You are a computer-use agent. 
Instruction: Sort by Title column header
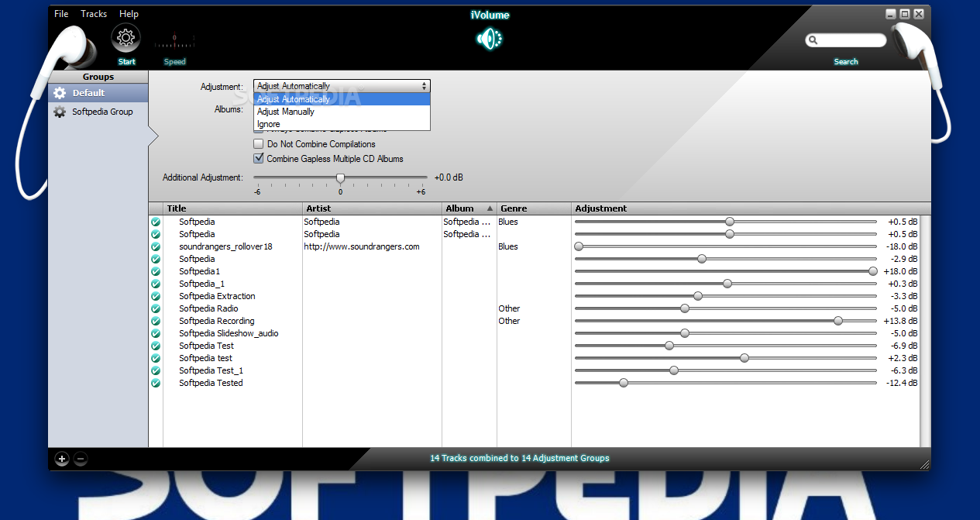[232, 208]
